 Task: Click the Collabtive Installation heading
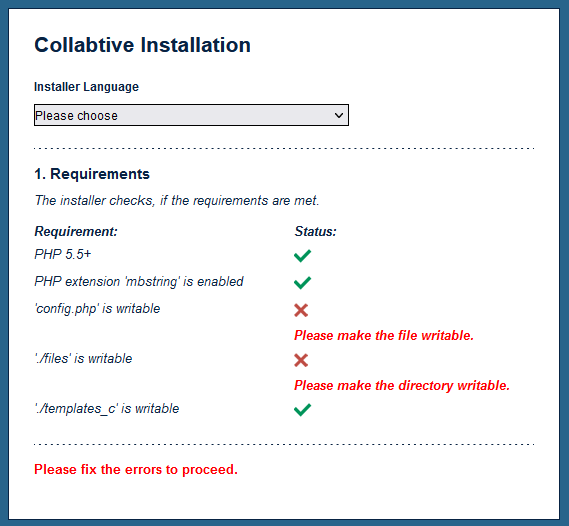point(142,45)
